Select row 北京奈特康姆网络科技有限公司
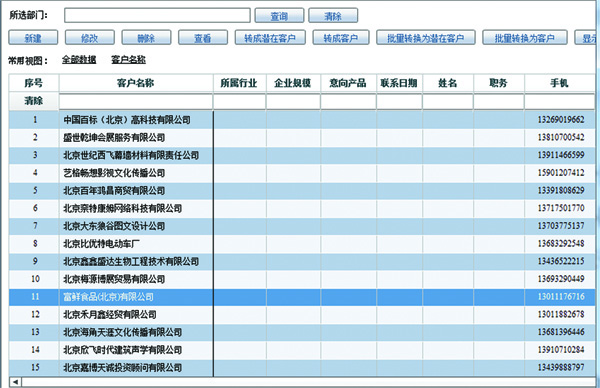 [x=302, y=208]
